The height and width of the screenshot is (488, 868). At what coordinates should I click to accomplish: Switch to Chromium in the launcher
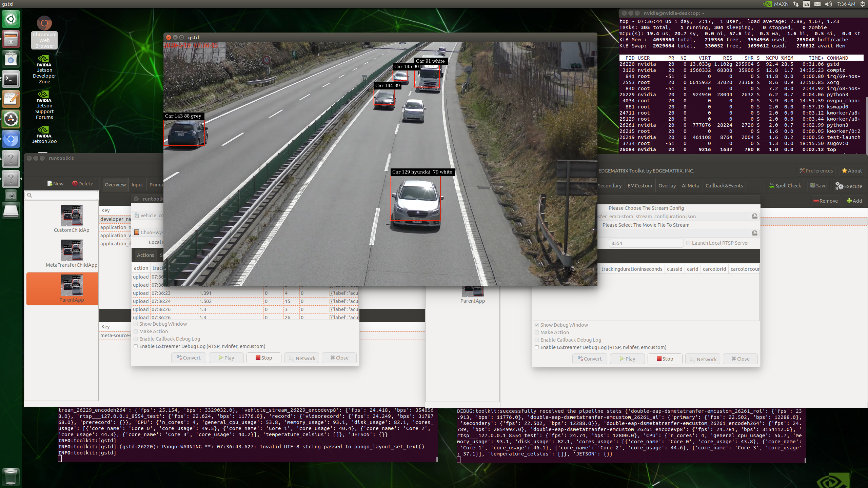(x=11, y=139)
